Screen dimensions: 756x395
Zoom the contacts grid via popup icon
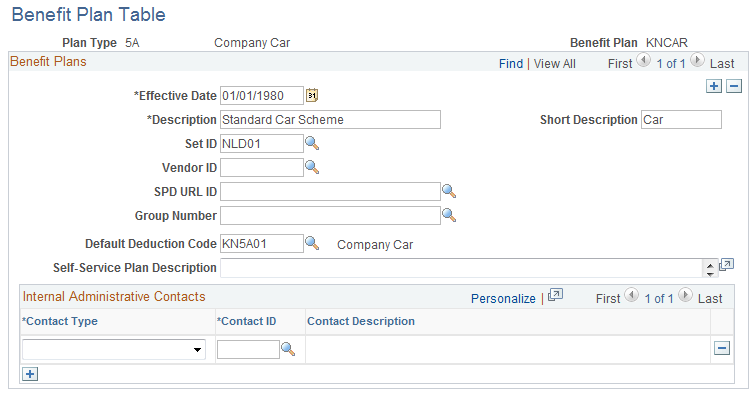[555, 295]
